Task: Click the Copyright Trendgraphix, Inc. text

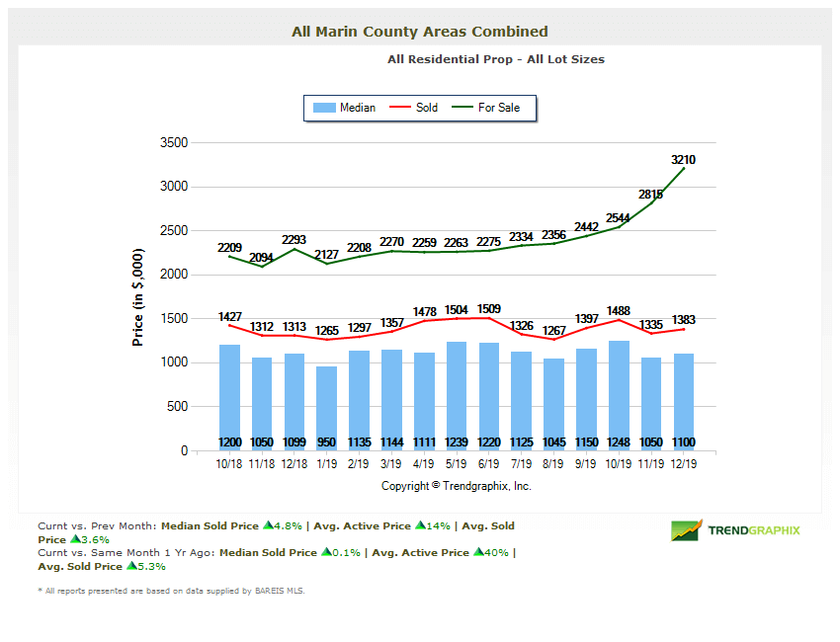Action: tap(457, 486)
